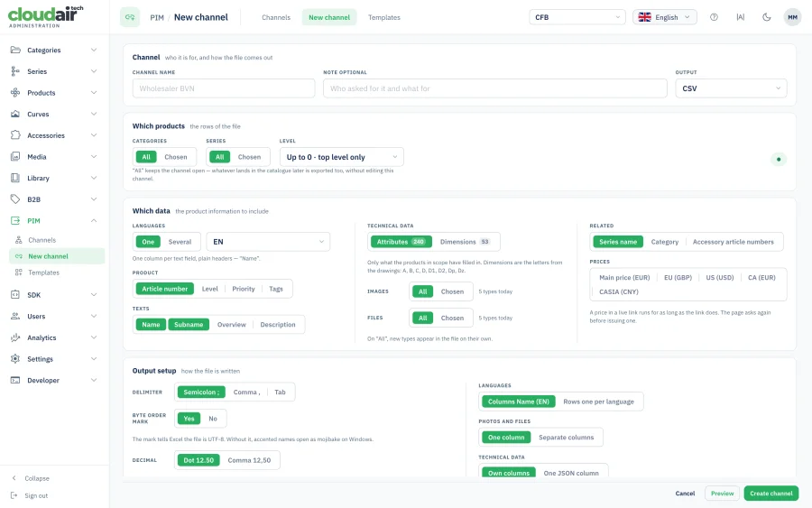Click the Analytics icon in sidebar
The width and height of the screenshot is (812, 508).
tap(15, 337)
